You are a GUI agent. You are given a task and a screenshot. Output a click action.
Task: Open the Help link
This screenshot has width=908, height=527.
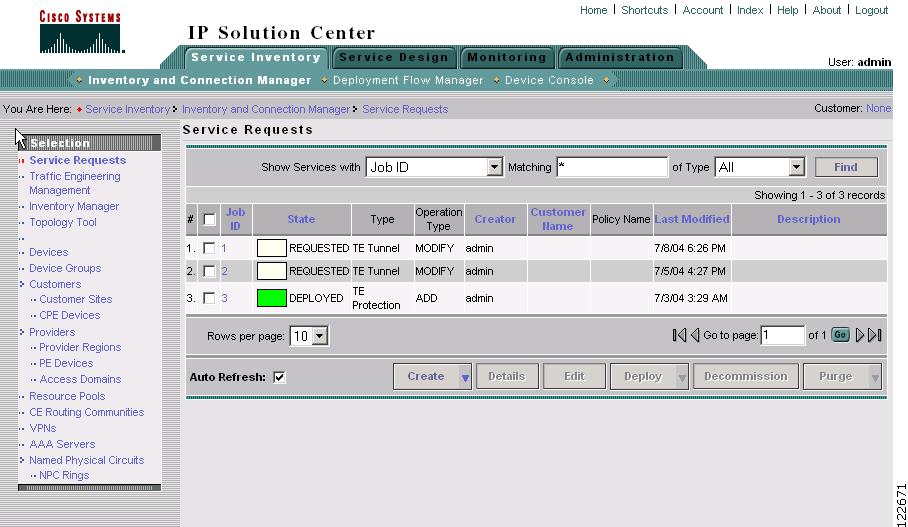coord(788,10)
